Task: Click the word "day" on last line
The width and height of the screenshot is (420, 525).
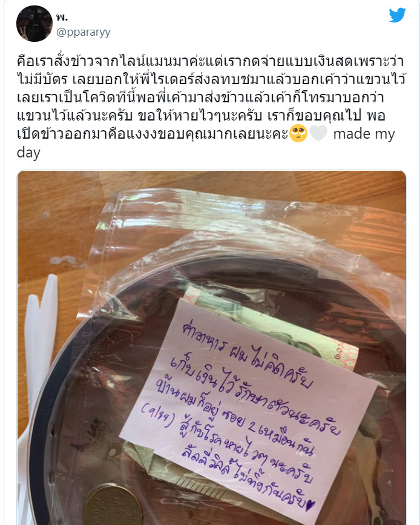Action: coord(28,153)
